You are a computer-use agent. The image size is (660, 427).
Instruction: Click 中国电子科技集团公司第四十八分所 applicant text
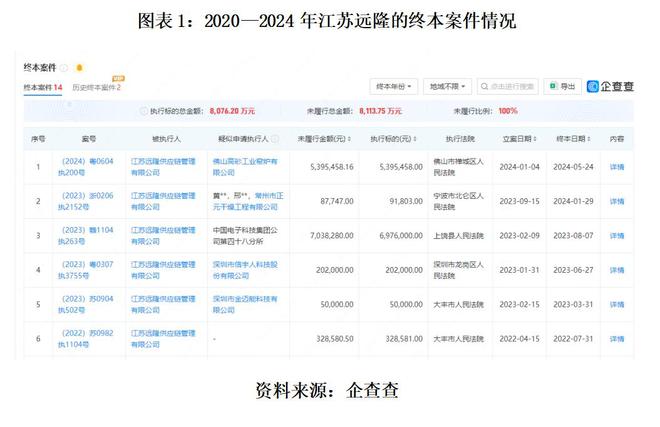245,235
